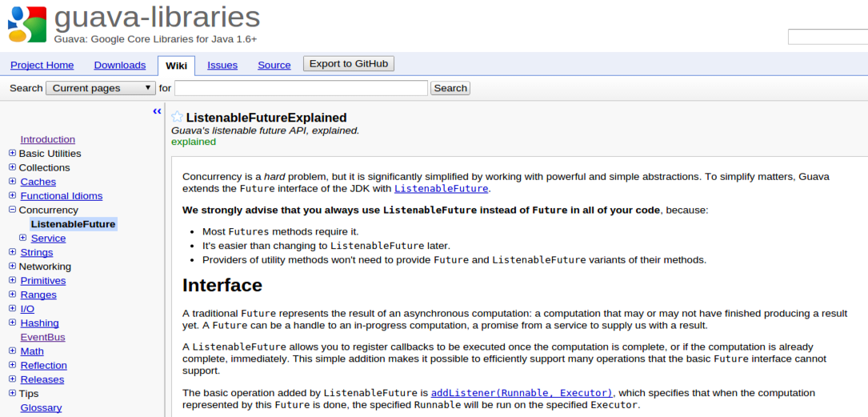868x417 pixels.
Task: Switch to the Downloads tab
Action: 120,65
